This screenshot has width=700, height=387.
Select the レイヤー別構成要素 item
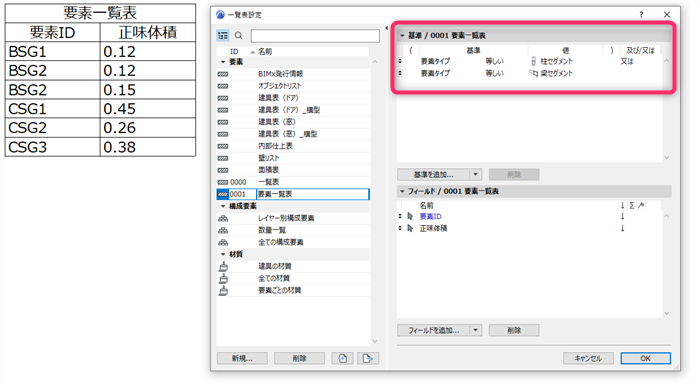[293, 218]
